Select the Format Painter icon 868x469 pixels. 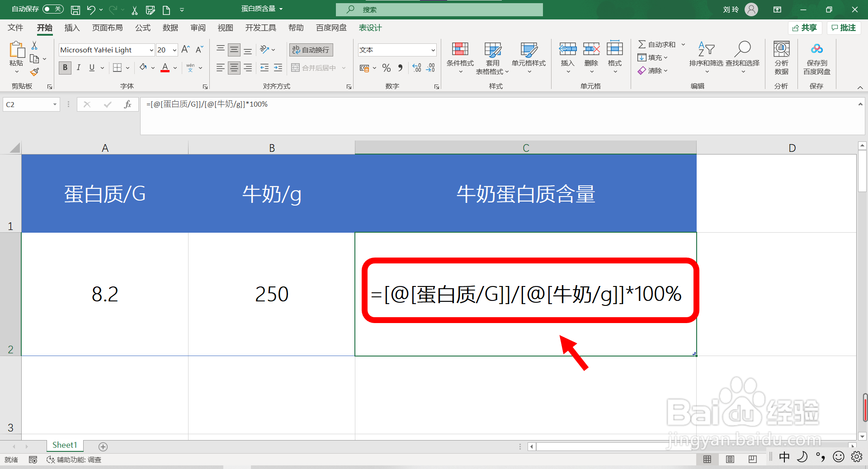pos(34,71)
